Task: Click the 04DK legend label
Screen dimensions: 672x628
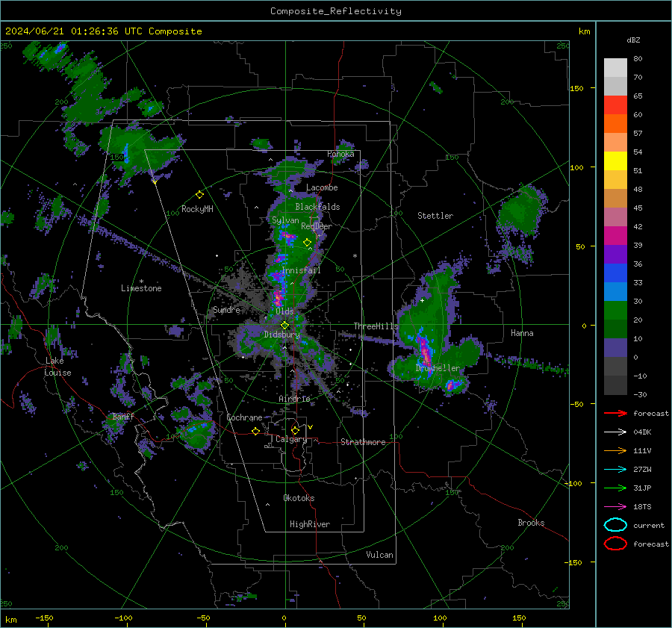Action: (x=642, y=432)
